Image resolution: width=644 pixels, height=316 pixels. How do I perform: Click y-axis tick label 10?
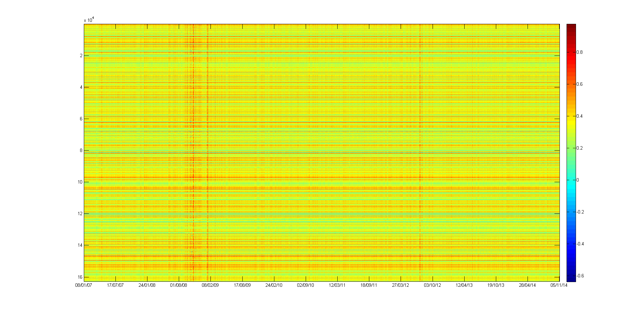click(x=80, y=182)
